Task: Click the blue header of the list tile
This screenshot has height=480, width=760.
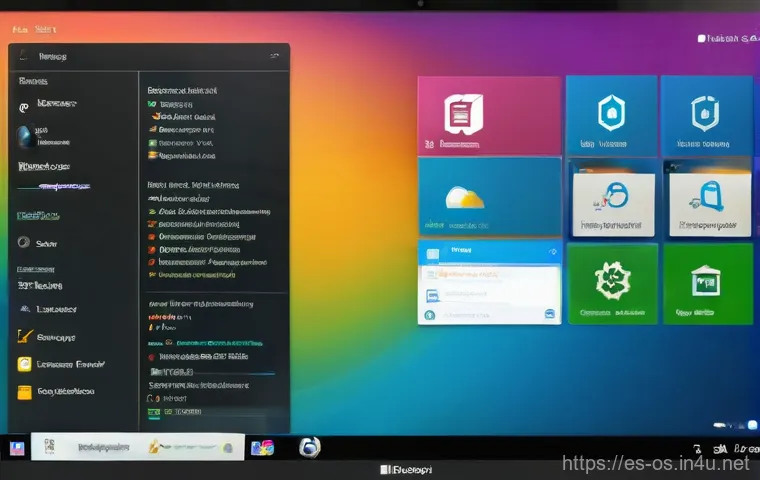Action: pyautogui.click(x=489, y=252)
